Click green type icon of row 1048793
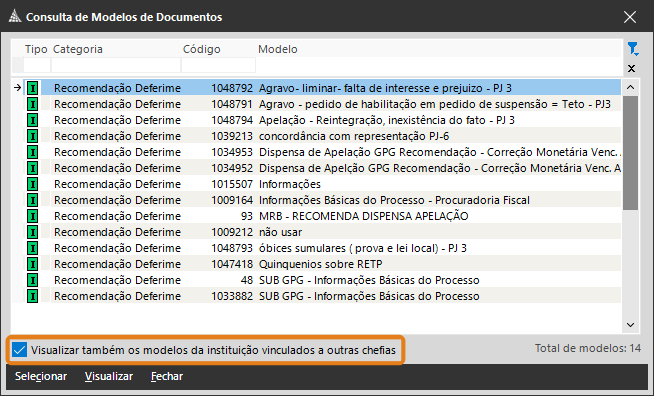The height and width of the screenshot is (396, 654). 33,248
